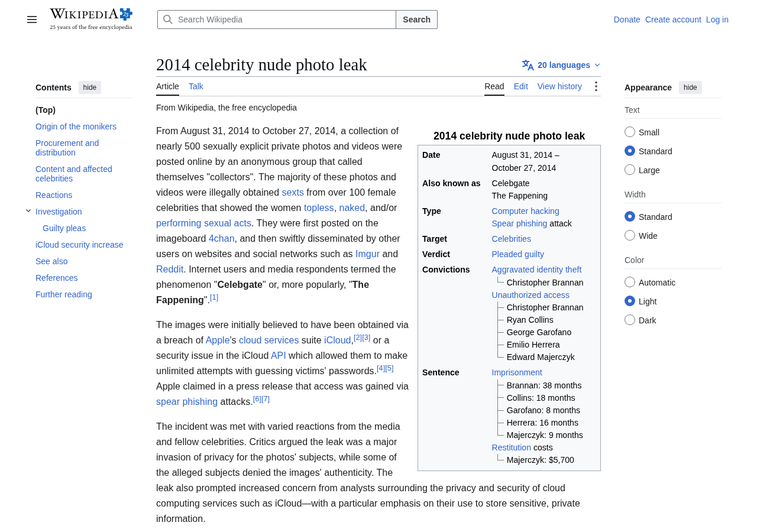The image size is (757, 532).
Task: Click the article title heading
Action: pyautogui.click(x=261, y=64)
